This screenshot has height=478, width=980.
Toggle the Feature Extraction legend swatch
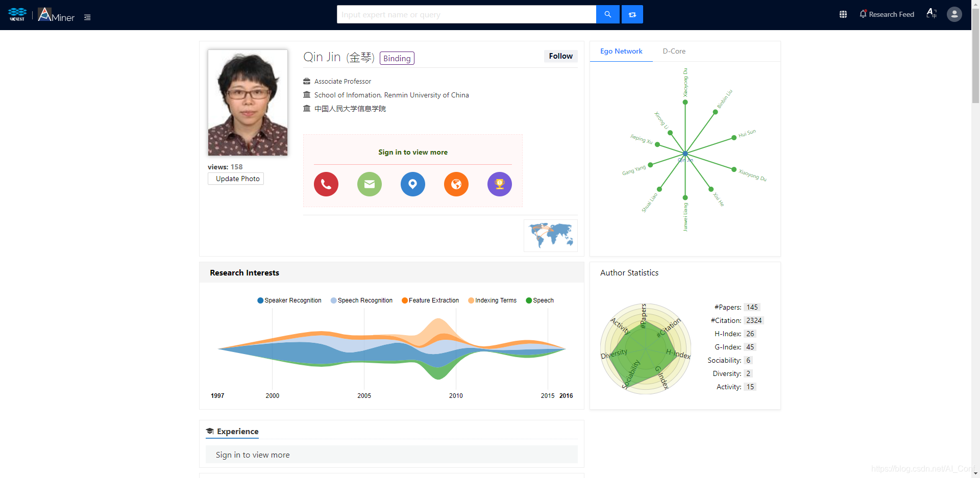tap(405, 300)
